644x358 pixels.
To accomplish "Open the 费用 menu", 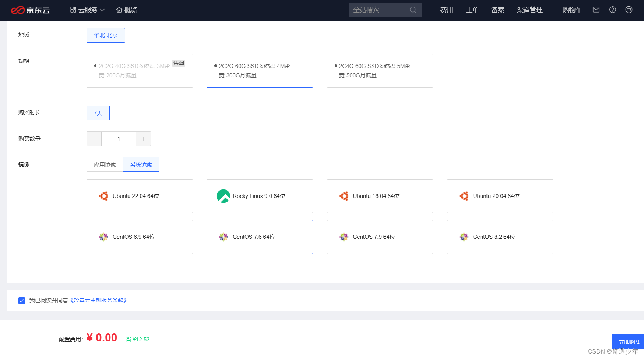I will point(447,10).
